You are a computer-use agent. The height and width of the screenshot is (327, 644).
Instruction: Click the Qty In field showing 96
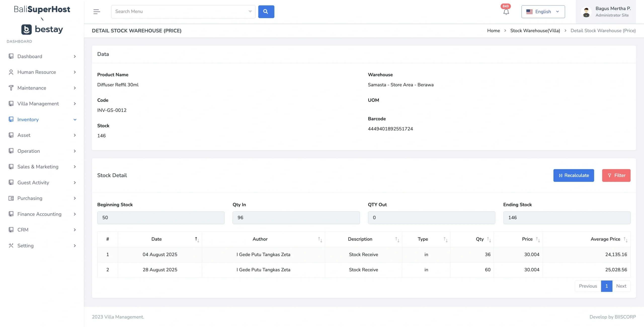click(296, 218)
